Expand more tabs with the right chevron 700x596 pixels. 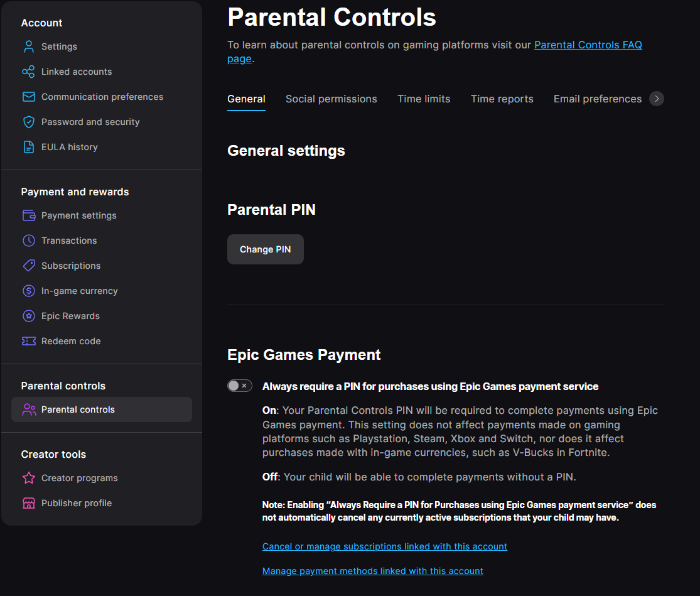tap(657, 99)
